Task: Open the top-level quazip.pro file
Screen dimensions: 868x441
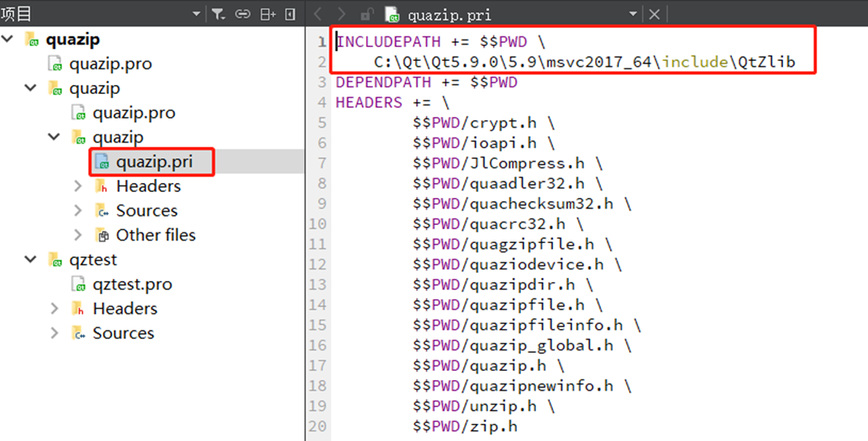Action: pos(110,63)
